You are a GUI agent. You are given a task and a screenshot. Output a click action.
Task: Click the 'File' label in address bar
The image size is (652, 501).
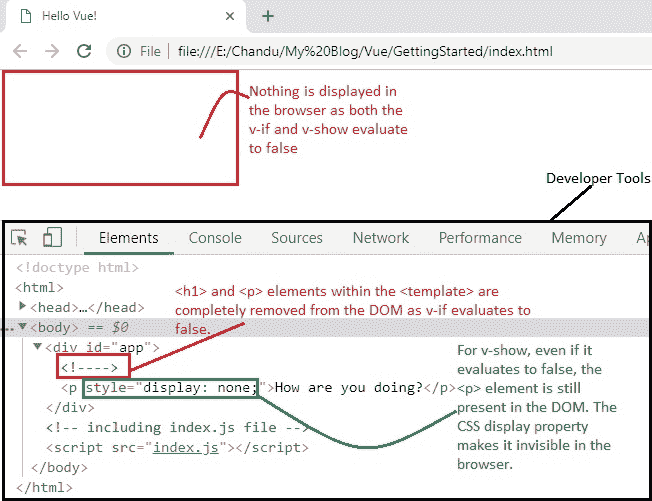coord(150,52)
